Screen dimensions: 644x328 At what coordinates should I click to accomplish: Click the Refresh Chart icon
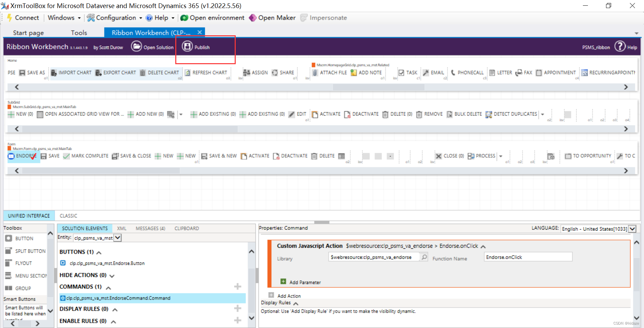coord(187,73)
